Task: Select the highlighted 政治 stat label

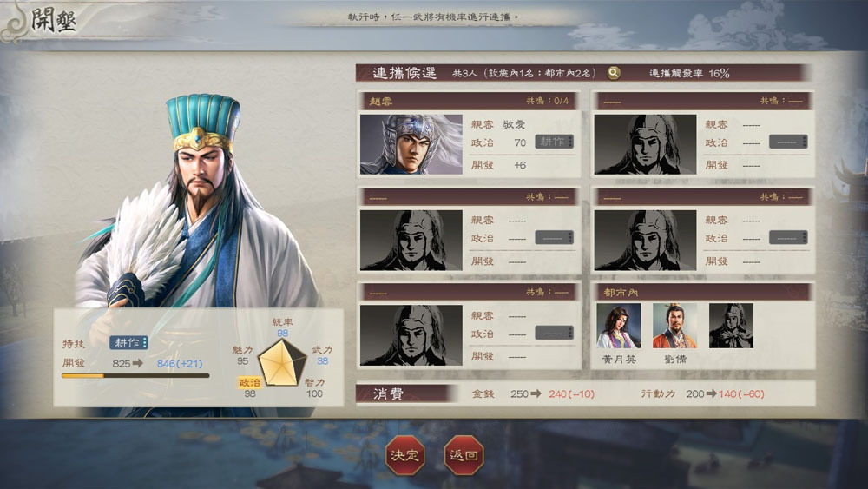Action: [x=250, y=382]
